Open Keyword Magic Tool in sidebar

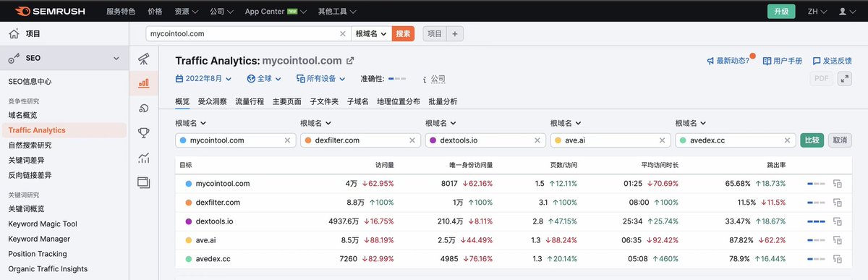(43, 224)
